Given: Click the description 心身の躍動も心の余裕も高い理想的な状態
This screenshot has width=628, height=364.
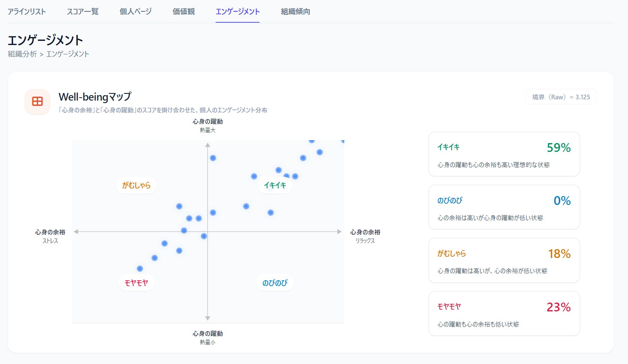Looking at the screenshot, I should click(493, 165).
